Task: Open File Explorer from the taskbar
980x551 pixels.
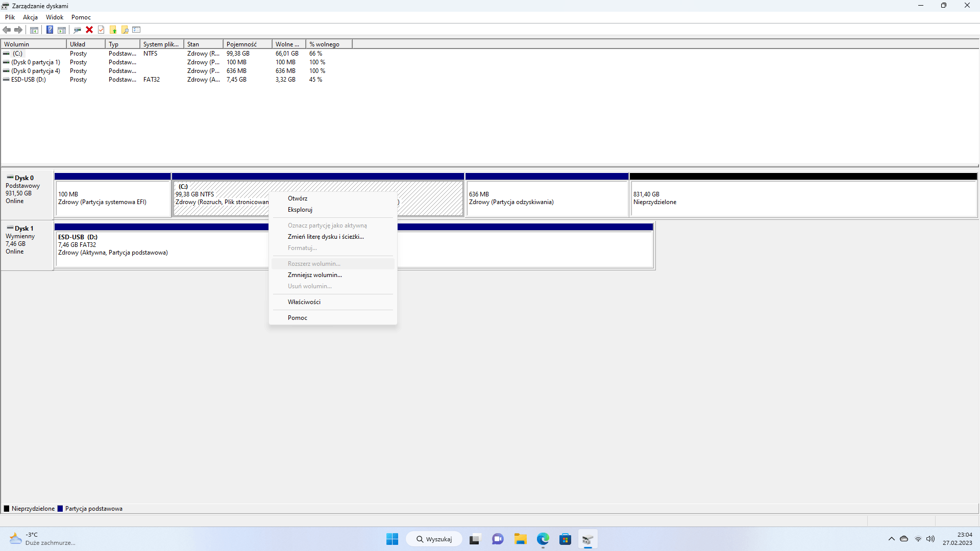Action: click(520, 539)
